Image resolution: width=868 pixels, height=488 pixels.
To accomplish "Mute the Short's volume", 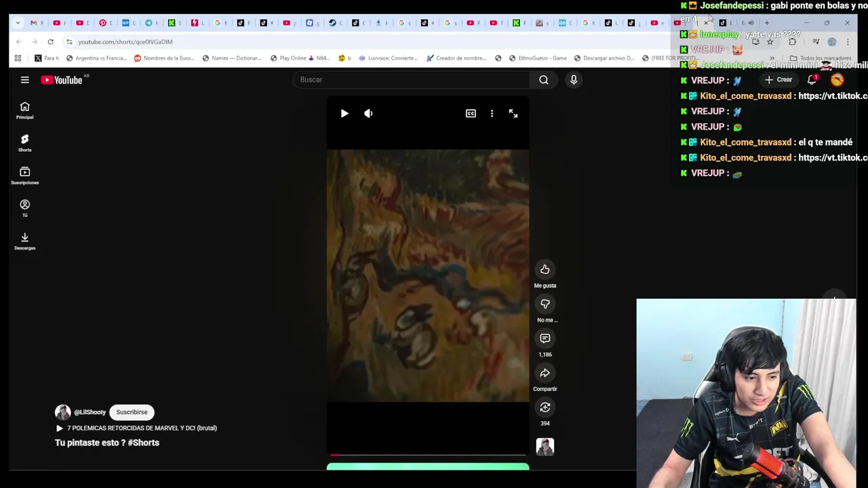I will (368, 113).
